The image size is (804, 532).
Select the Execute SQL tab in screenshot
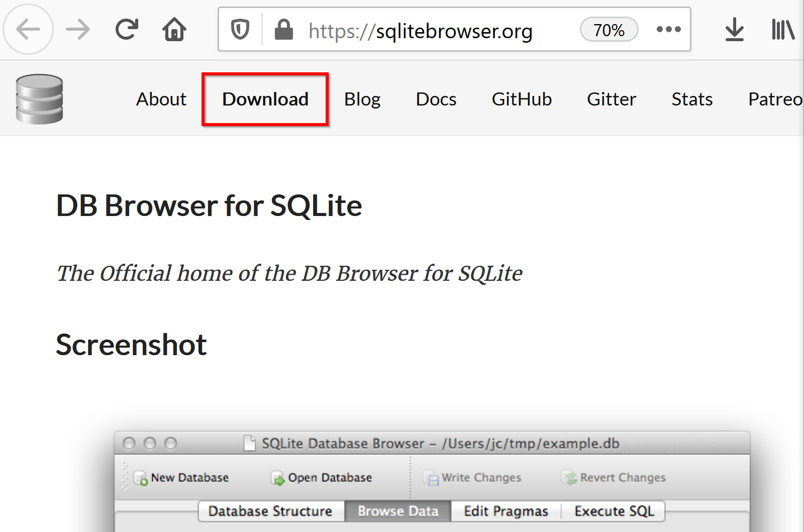(x=614, y=511)
